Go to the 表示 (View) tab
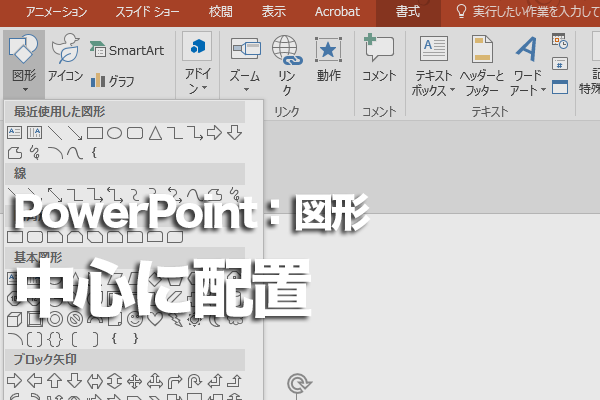 pos(273,12)
